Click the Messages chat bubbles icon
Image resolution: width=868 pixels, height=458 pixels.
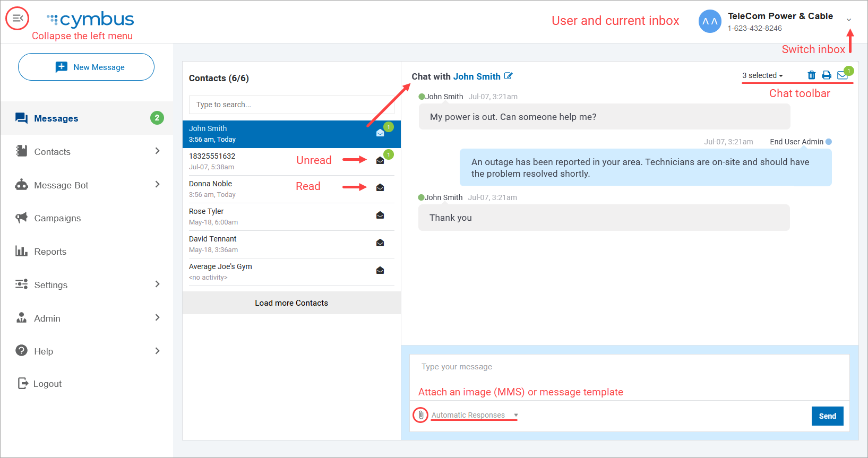[x=21, y=118]
